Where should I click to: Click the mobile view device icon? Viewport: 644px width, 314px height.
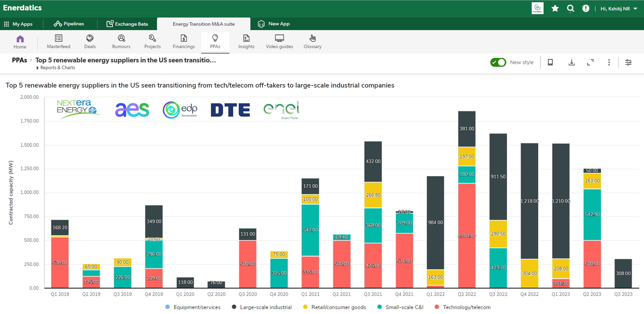550,62
